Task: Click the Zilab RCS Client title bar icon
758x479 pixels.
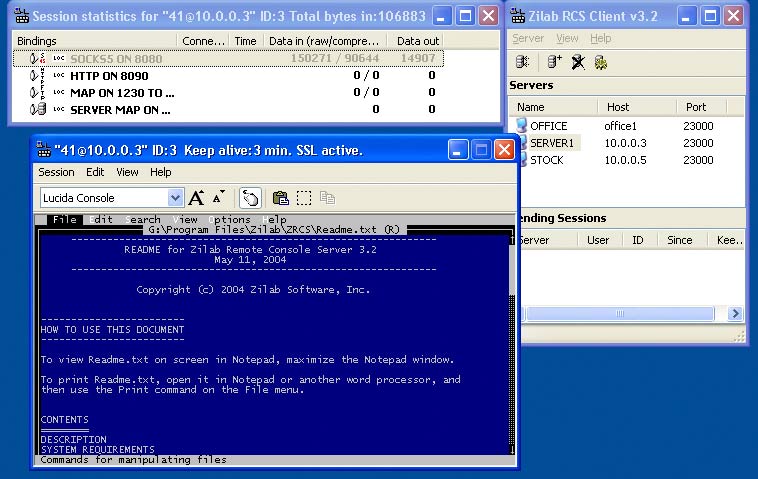Action: point(518,16)
